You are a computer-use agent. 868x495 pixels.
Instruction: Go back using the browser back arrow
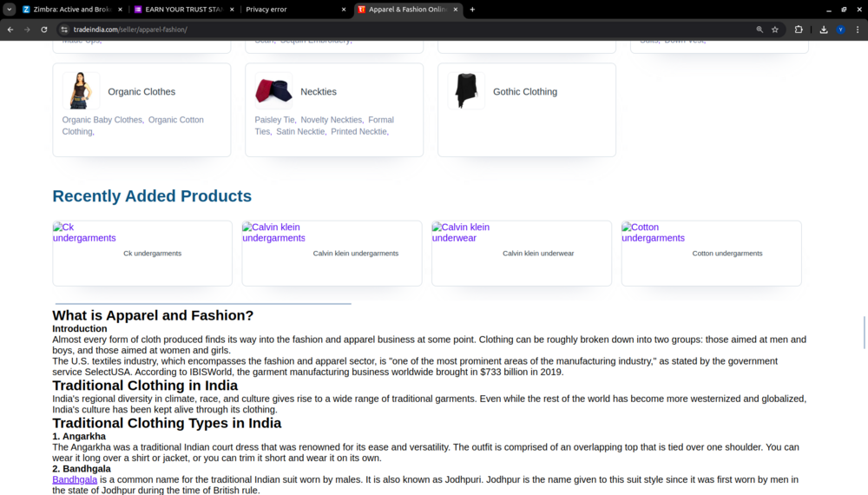click(x=10, y=30)
